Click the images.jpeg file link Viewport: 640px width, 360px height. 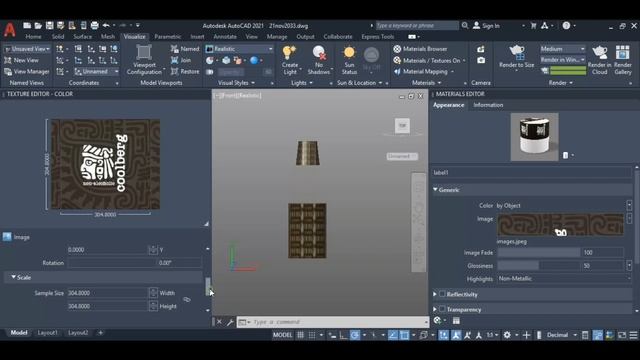512,242
